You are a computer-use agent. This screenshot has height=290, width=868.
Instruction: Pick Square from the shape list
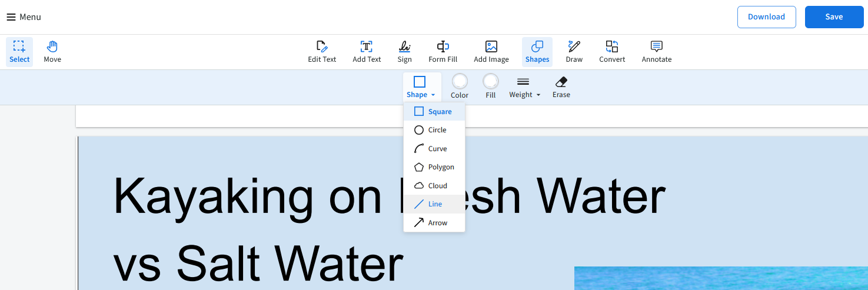click(x=434, y=111)
